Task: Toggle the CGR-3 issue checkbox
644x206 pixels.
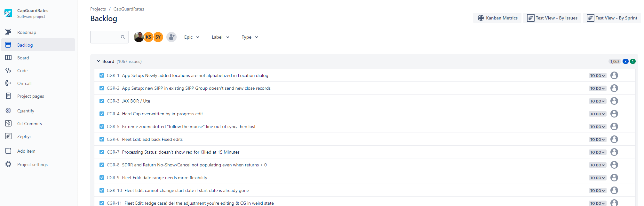Action: tap(102, 101)
